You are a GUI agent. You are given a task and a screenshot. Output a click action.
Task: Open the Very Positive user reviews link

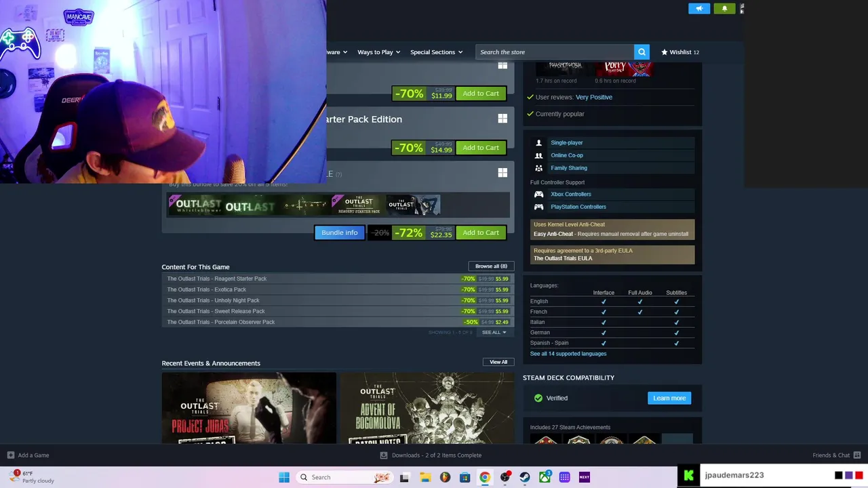click(593, 97)
